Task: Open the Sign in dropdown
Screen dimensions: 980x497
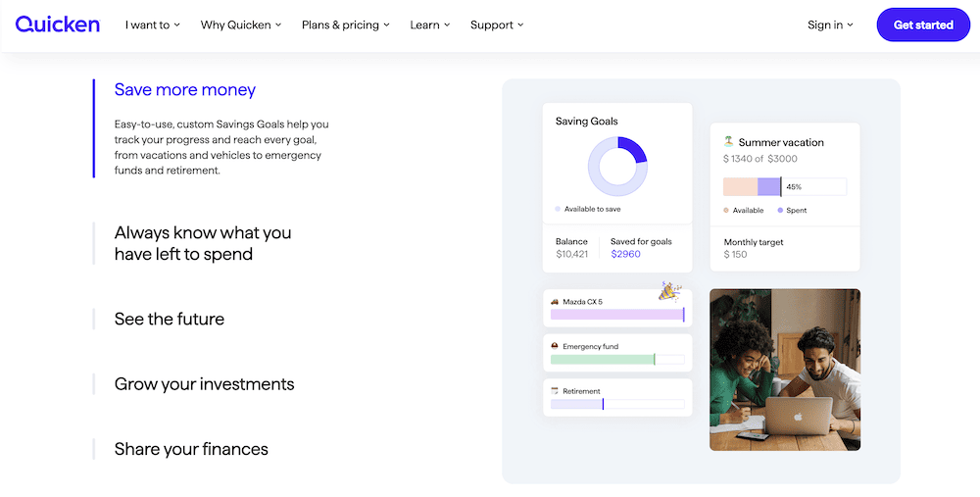Action: 830,25
